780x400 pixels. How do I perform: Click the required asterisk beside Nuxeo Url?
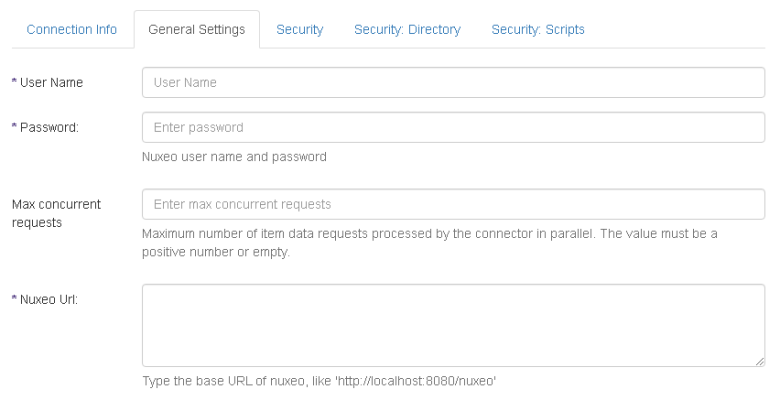(14, 298)
